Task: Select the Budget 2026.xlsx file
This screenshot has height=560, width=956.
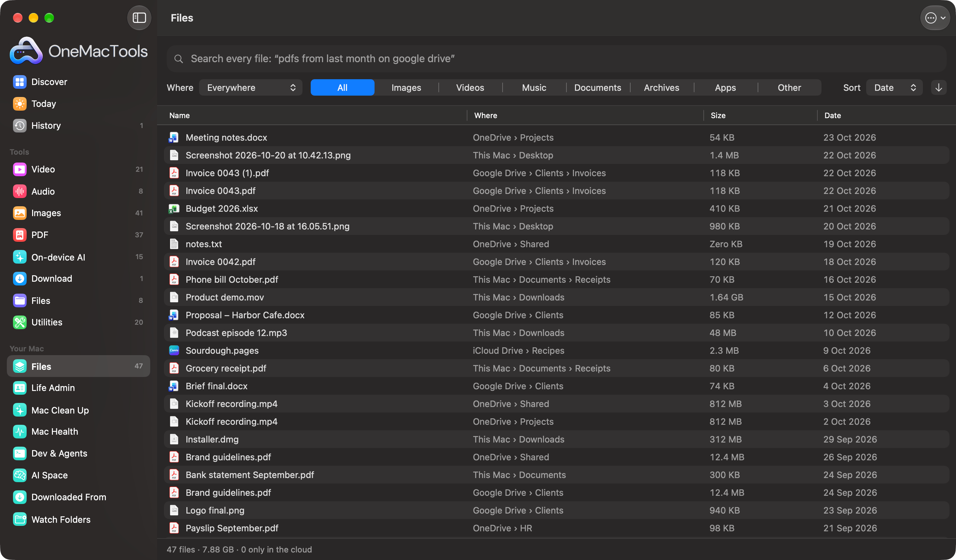Action: tap(556, 208)
